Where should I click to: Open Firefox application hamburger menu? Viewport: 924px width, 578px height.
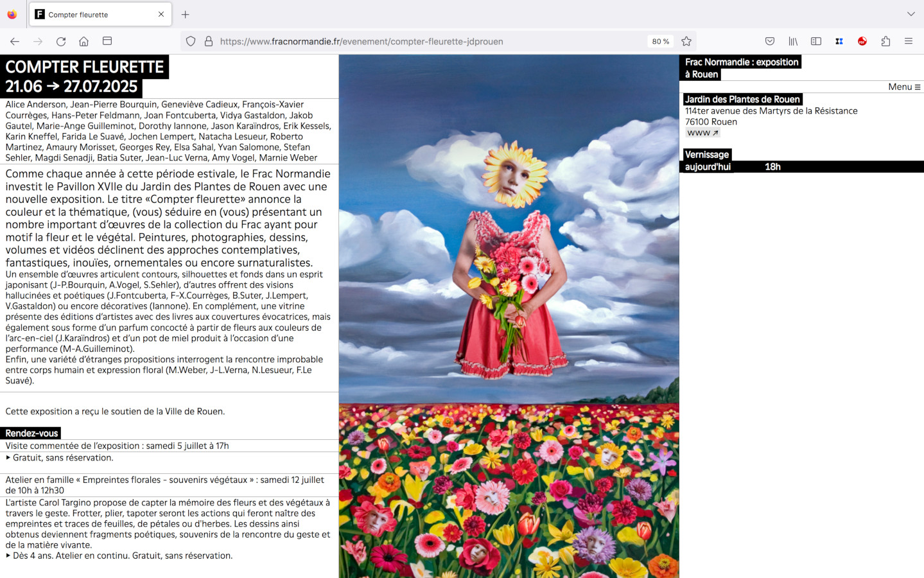tap(909, 41)
